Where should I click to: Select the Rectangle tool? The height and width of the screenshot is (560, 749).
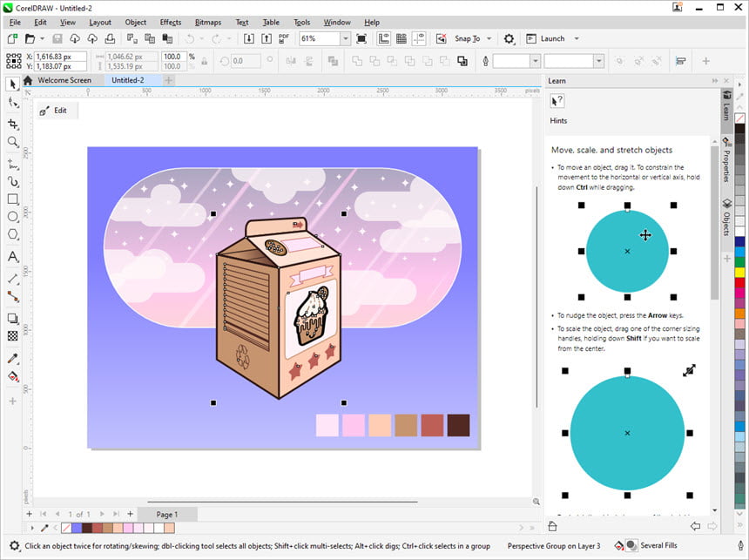[x=13, y=199]
